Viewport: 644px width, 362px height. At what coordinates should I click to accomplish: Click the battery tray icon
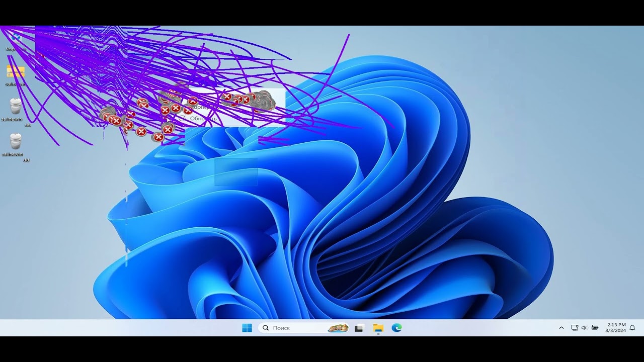click(x=595, y=328)
